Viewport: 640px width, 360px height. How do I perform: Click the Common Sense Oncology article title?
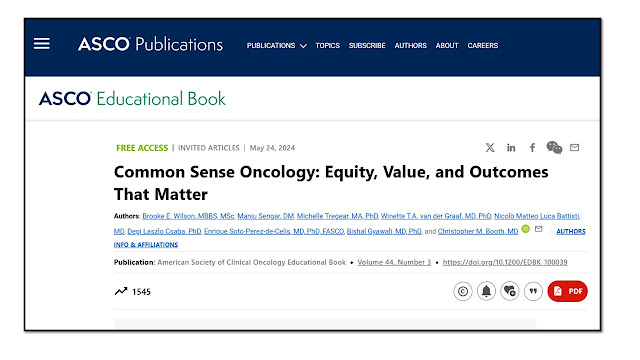point(331,183)
